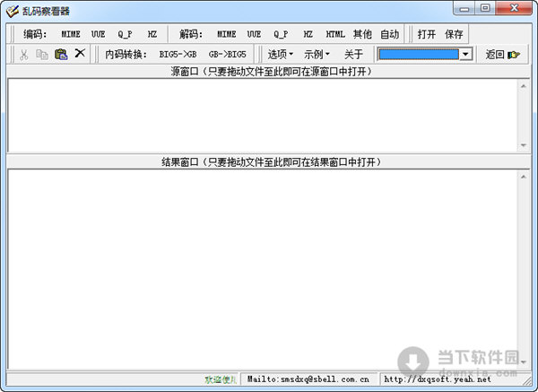Screen dimensions: 538x392
Task: Click 打开 to open a file
Action: coord(427,34)
